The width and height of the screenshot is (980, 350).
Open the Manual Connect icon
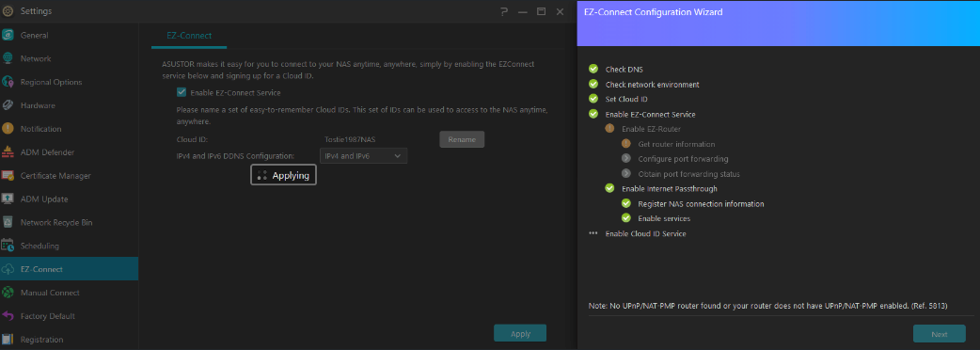pyautogui.click(x=8, y=293)
